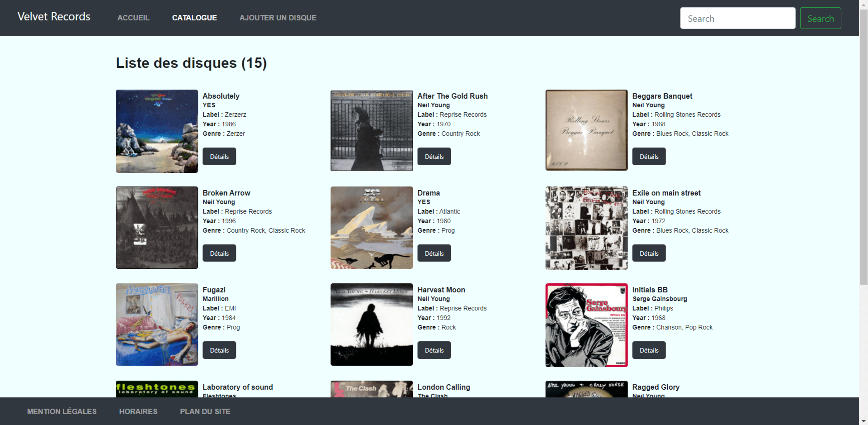The image size is (868, 425).
Task: Click the Beggars Banquet album cover
Action: (x=586, y=130)
